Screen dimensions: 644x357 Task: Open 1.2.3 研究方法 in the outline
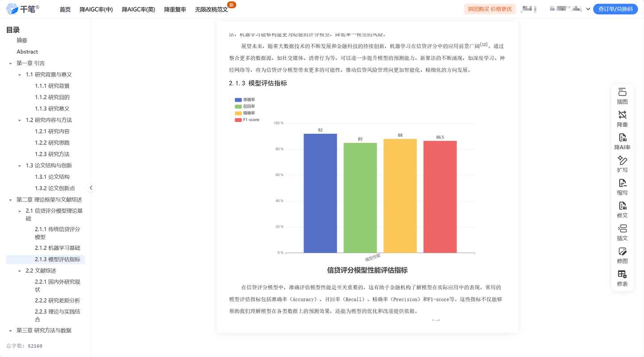[52, 154]
